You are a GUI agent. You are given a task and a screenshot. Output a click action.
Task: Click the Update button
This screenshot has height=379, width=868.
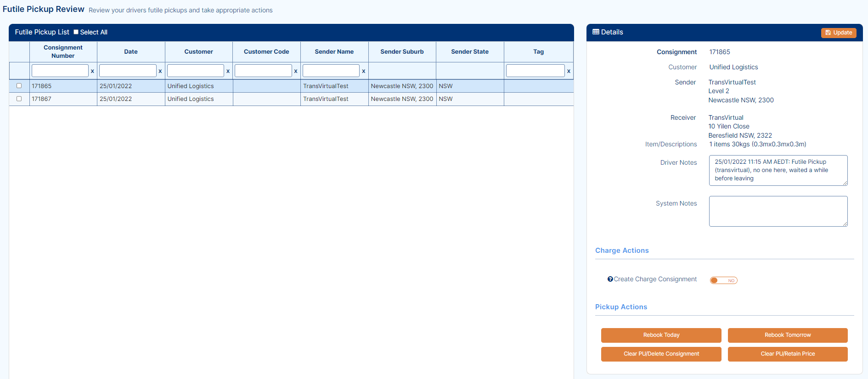pyautogui.click(x=839, y=33)
